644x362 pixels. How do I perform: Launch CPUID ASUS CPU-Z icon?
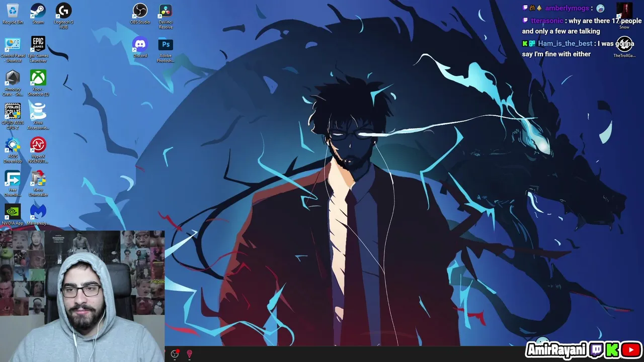pos(13,117)
